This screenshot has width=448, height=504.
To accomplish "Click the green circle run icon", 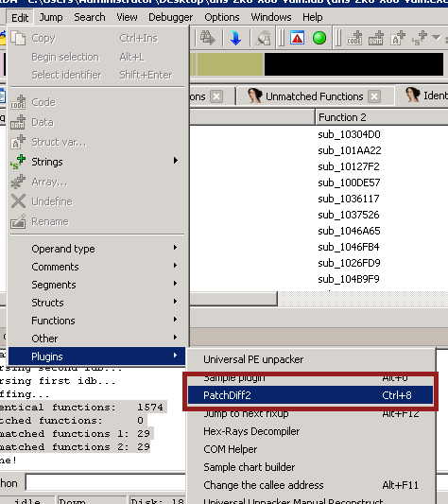I will point(319,38).
